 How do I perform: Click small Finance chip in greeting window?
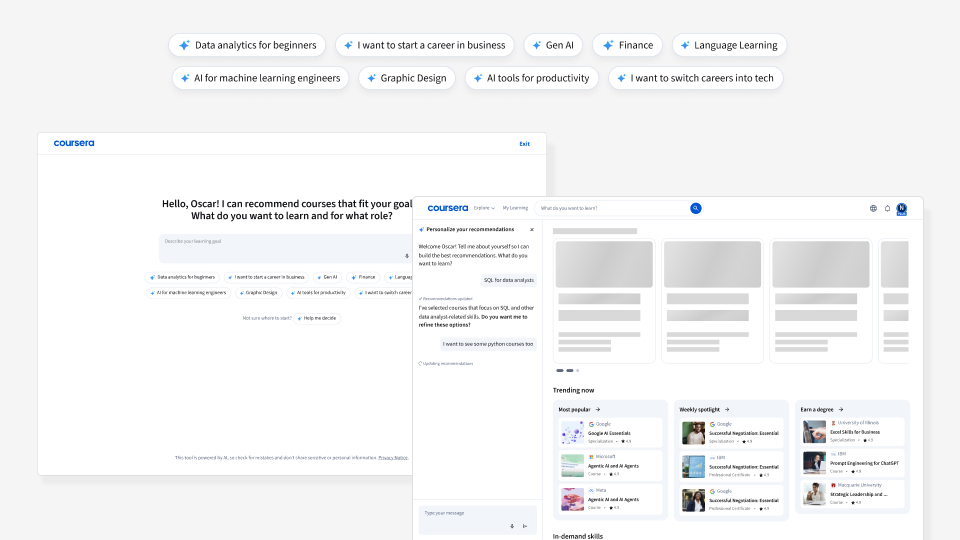coord(364,277)
